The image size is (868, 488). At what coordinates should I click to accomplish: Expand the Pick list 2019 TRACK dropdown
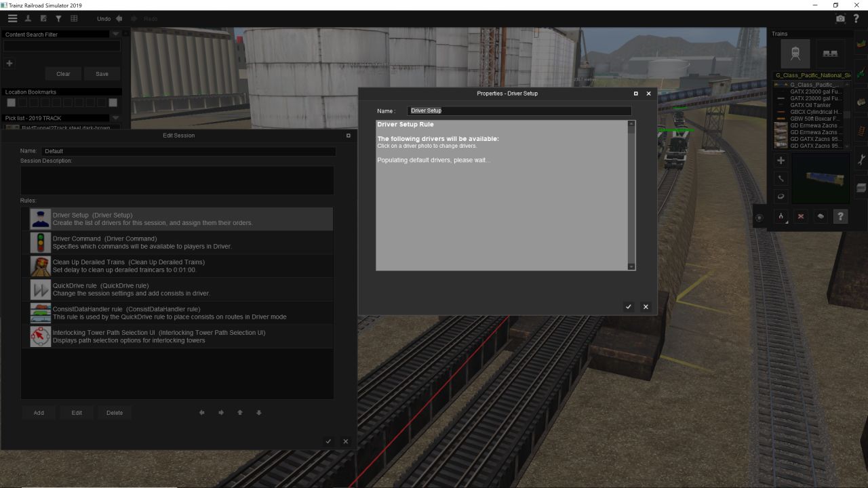pyautogui.click(x=115, y=118)
